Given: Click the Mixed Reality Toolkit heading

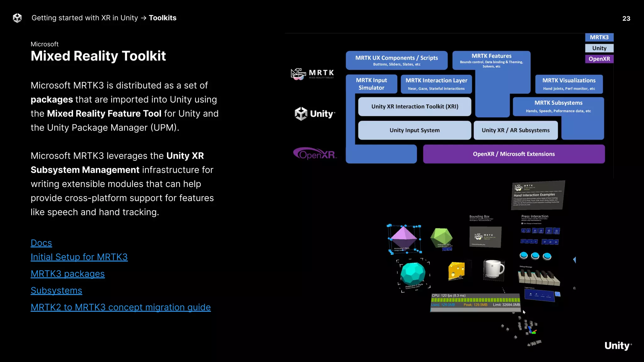Looking at the screenshot, I should point(98,56).
